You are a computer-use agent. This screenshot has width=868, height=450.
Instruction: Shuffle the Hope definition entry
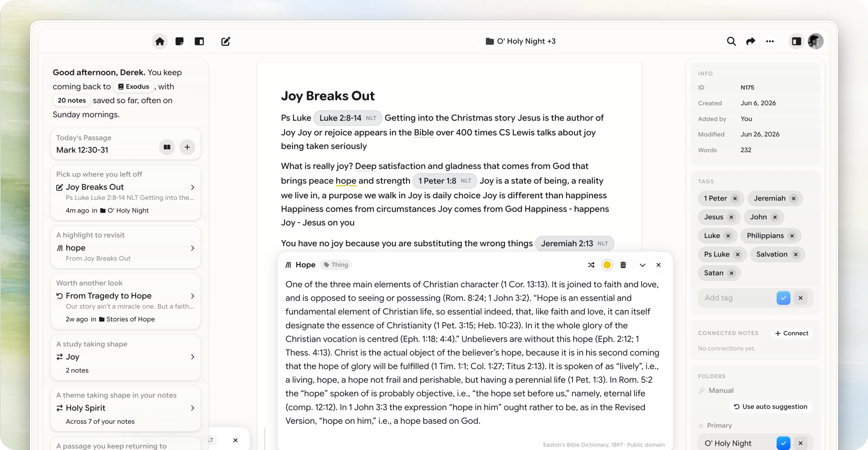pos(591,265)
